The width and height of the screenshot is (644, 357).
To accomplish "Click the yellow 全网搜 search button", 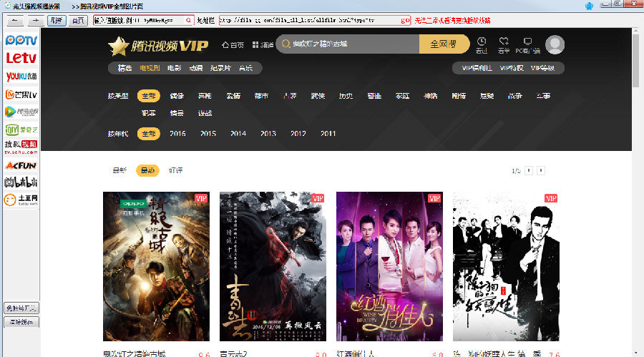I will (x=444, y=44).
